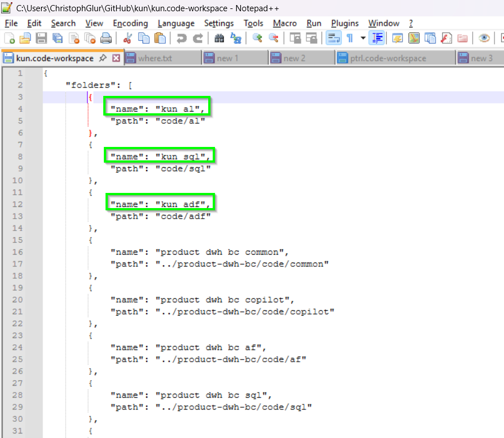Create a new file with the New icon
The width and height of the screenshot is (504, 438).
pos(10,38)
